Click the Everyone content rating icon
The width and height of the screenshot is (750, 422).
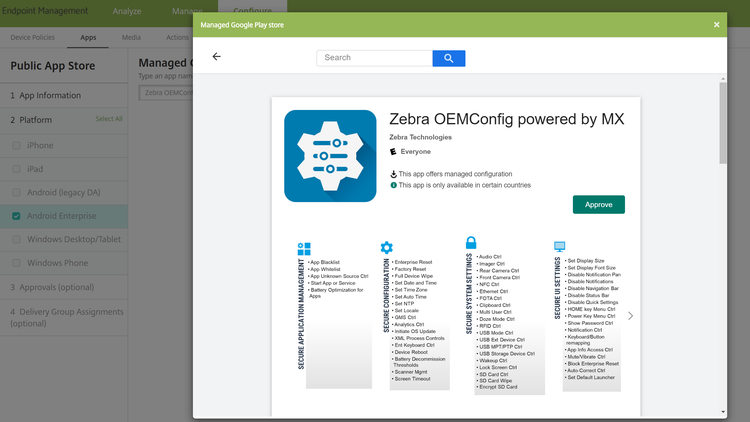pyautogui.click(x=393, y=152)
